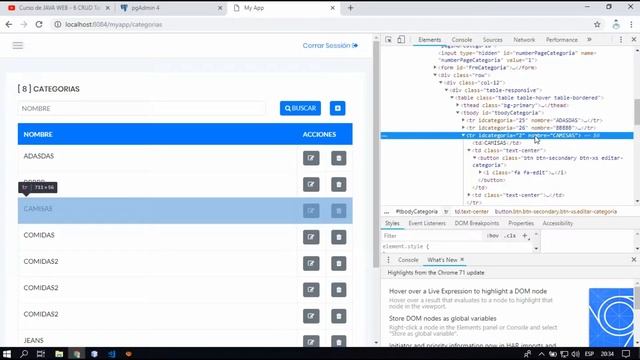Viewport: 640px width, 360px height.
Task: Open the Event Listeners tab
Action: point(427,223)
